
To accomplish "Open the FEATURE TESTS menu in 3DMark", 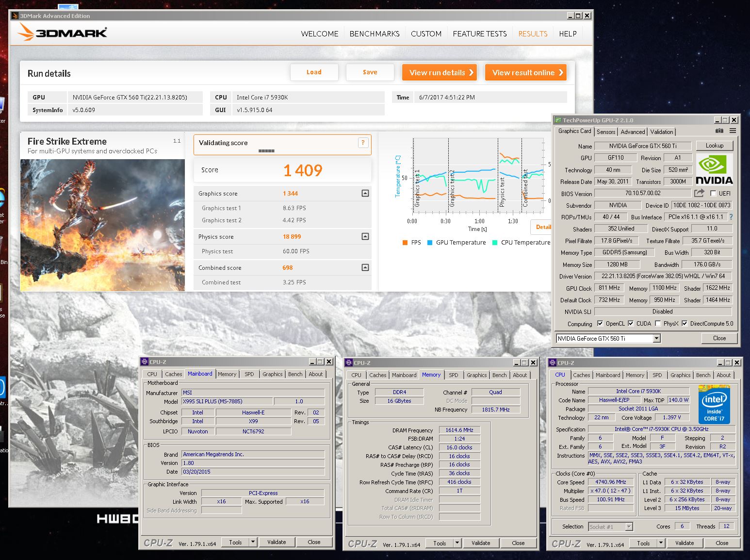I will [480, 33].
